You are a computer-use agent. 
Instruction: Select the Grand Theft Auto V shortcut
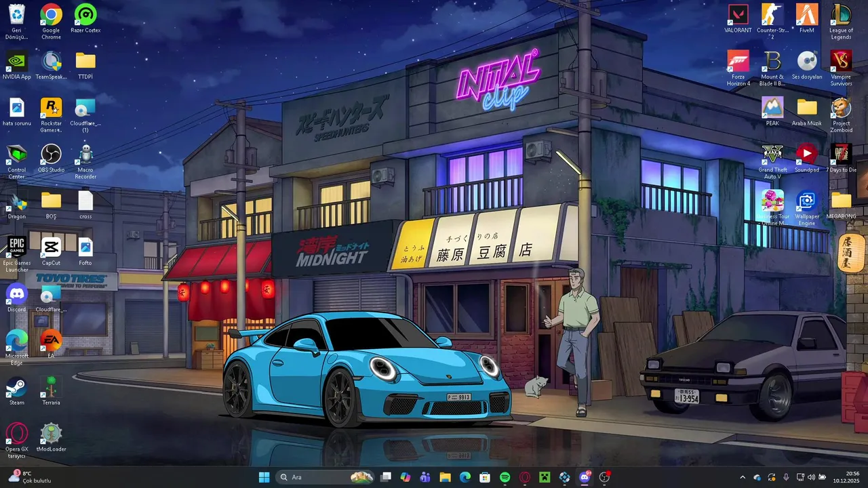point(772,161)
